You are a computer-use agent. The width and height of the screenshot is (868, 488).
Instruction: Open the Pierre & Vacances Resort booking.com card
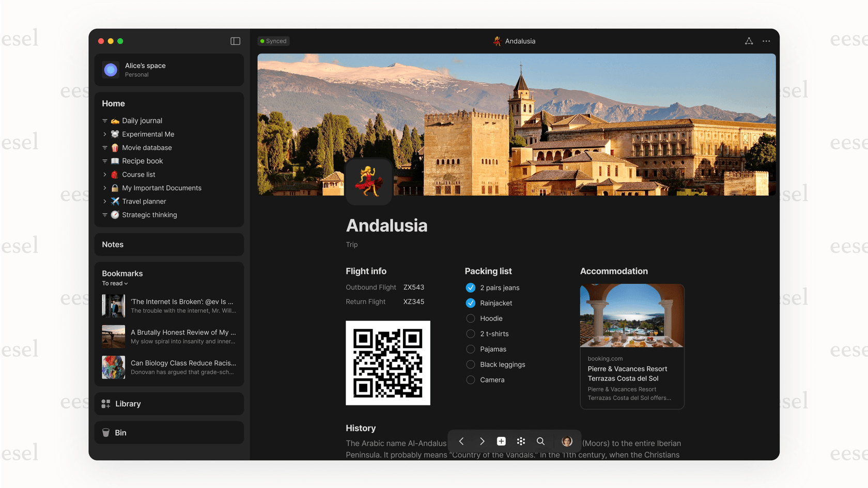click(x=632, y=346)
